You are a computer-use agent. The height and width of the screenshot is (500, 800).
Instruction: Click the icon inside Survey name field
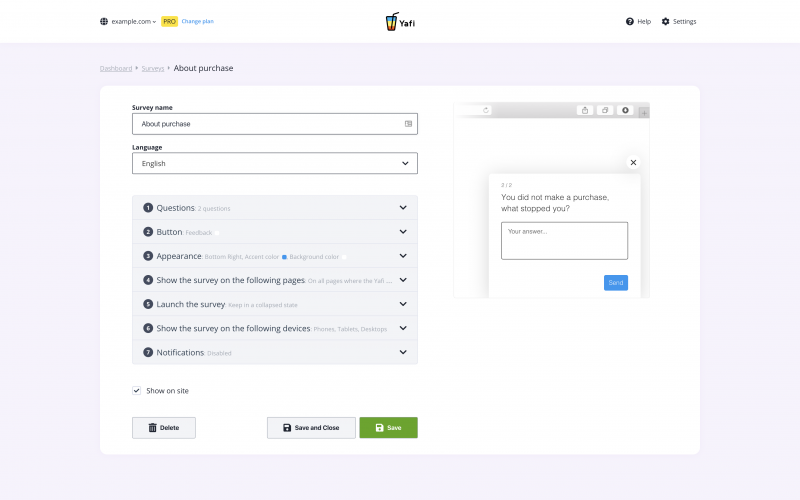point(408,124)
